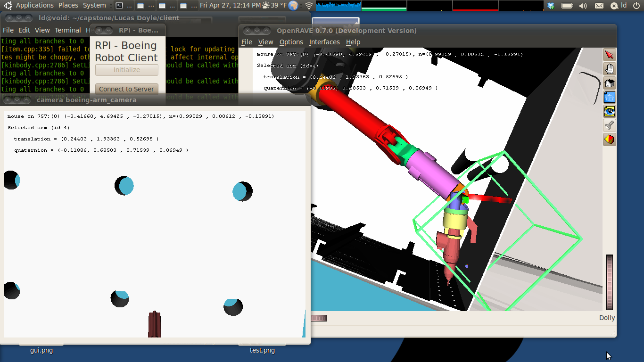Click the Selected arm (id=4) text in camera window

point(39,128)
